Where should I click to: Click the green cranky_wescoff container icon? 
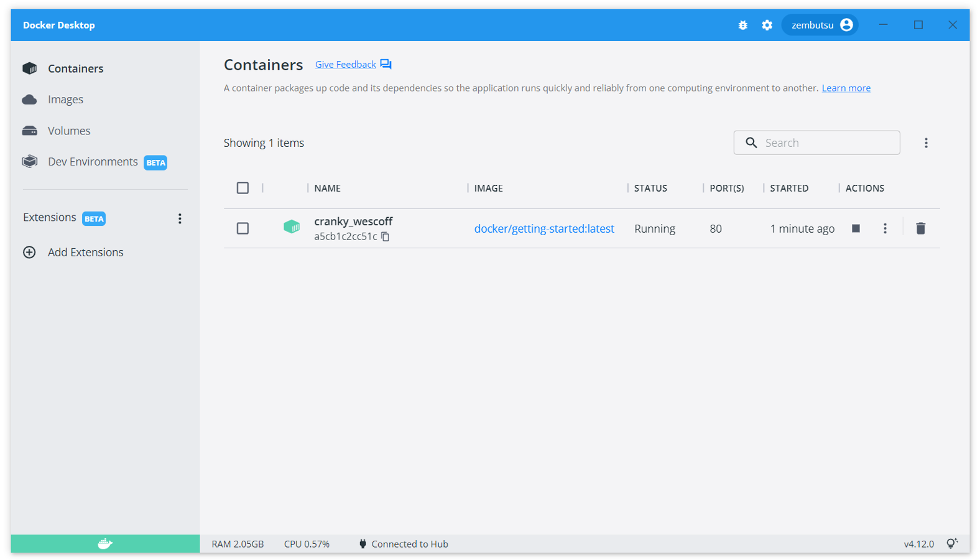[x=292, y=227]
